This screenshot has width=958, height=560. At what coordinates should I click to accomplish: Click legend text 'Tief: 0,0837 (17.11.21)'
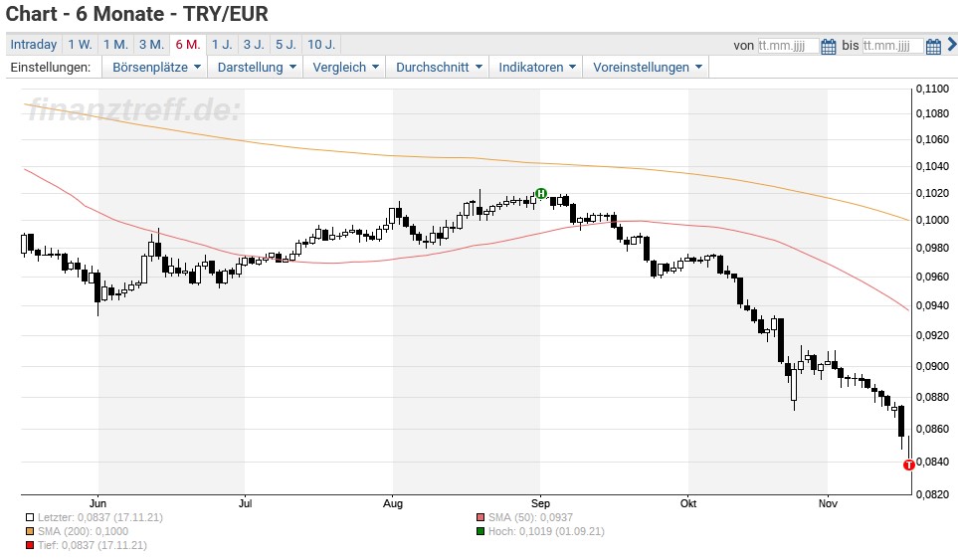93,546
